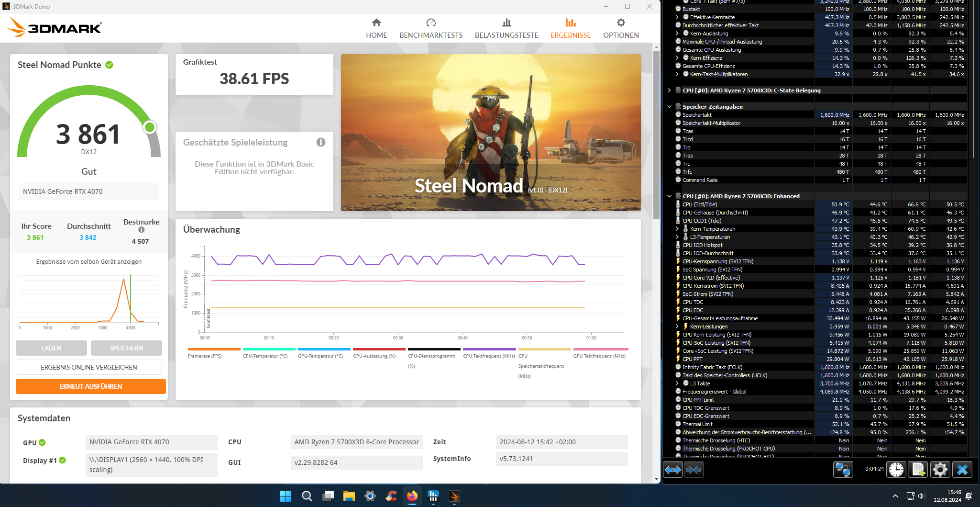The image size is (980, 507).
Task: Click the green check beside GPU in Systemdaten
Action: pyautogui.click(x=42, y=442)
